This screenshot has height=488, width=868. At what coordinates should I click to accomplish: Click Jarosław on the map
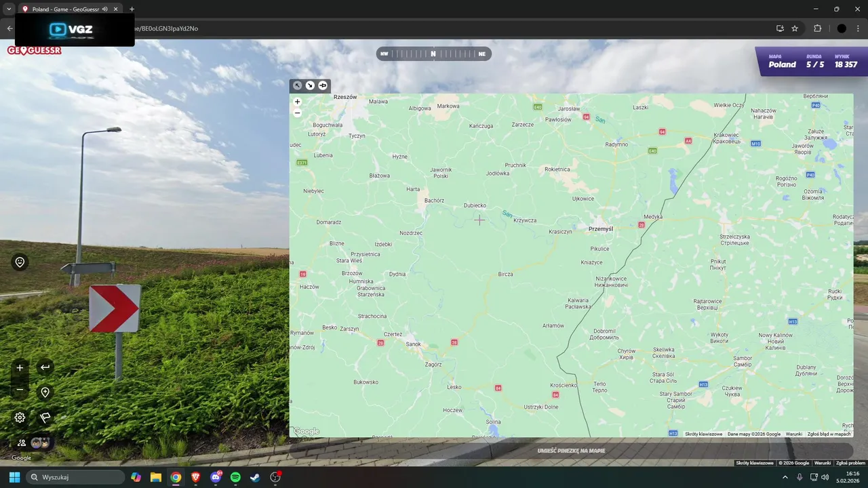coord(568,108)
